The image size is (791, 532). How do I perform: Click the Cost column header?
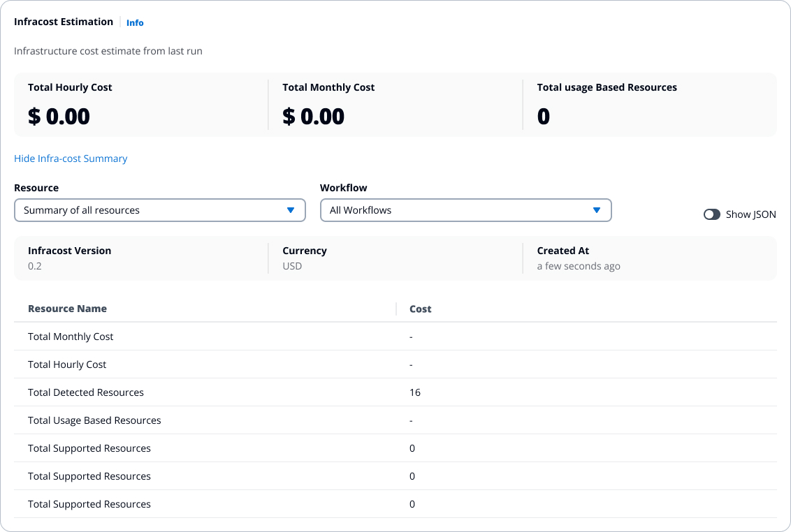pos(420,309)
